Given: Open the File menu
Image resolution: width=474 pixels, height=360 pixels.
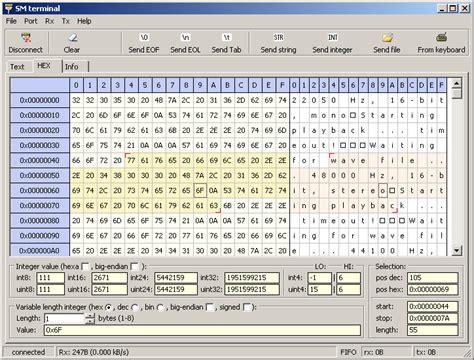Looking at the screenshot, I should [11, 21].
